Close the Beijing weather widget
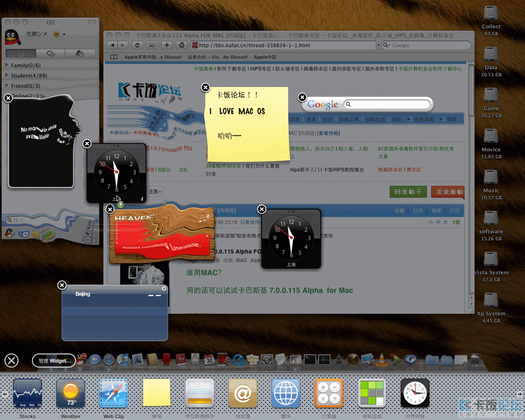Image resolution: width=525 pixels, height=420 pixels. tap(62, 285)
